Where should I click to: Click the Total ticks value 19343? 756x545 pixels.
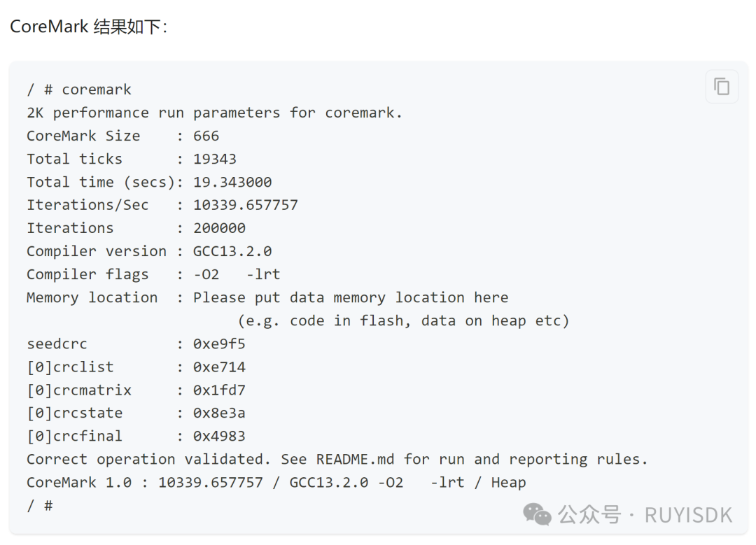click(215, 159)
